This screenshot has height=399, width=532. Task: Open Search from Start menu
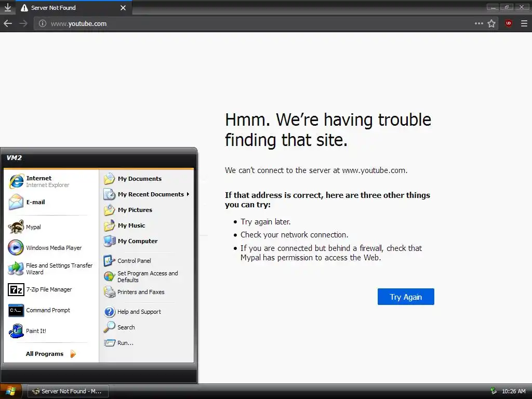(x=147, y=327)
